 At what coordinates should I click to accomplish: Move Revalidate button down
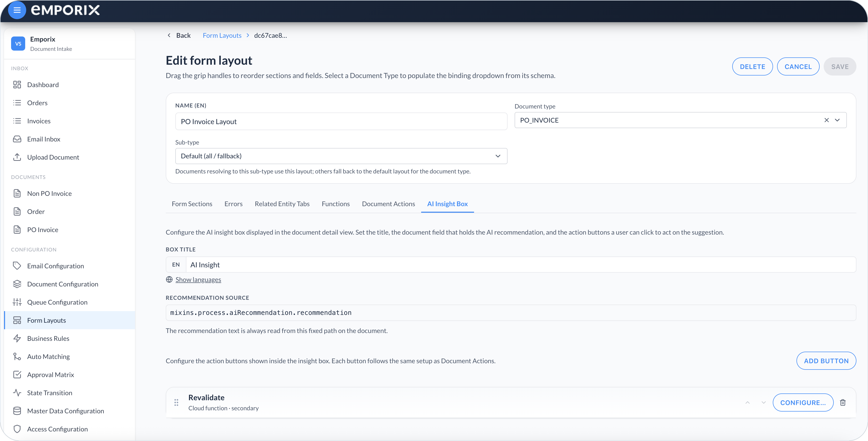point(763,403)
